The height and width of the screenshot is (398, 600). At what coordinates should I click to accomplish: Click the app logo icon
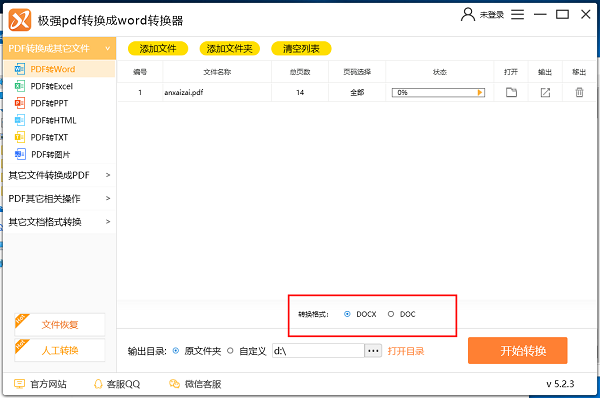tap(20, 20)
